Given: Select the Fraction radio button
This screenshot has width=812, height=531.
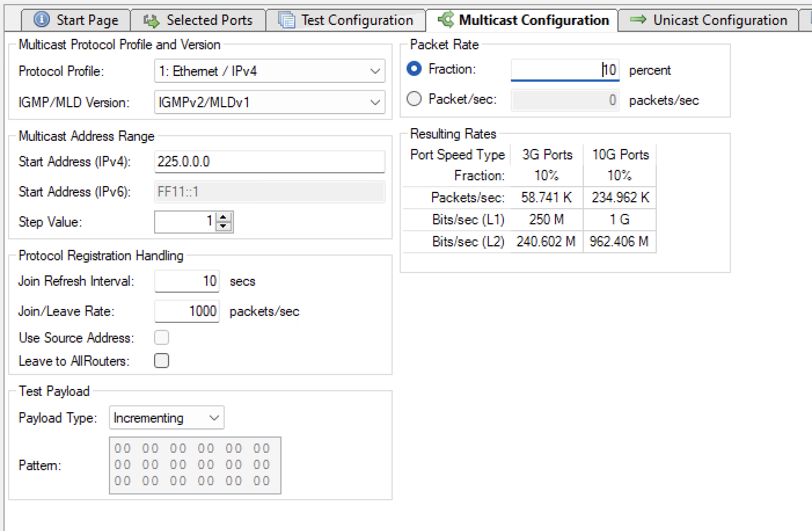Looking at the screenshot, I should pos(414,69).
